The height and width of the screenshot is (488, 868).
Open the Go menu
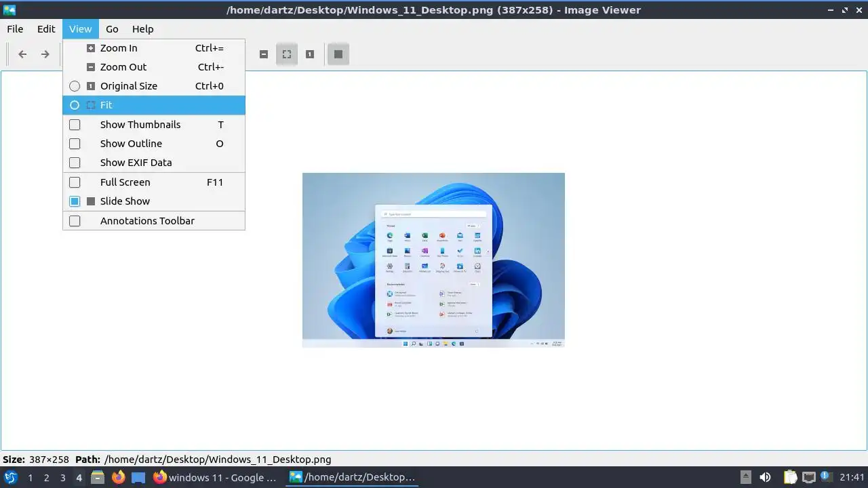[112, 29]
